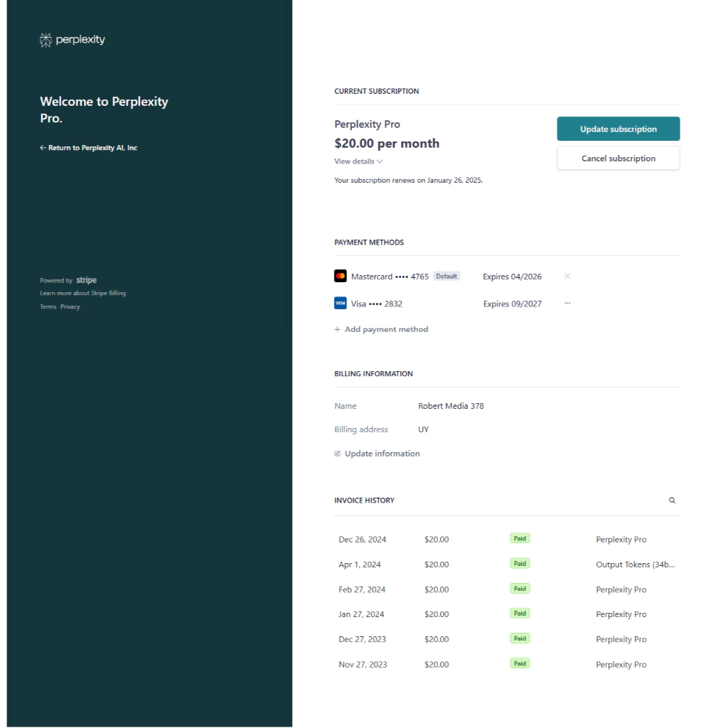Viewport: 728px width, 728px height.
Task: Click the pencil icon beside Update information
Action: click(x=338, y=454)
